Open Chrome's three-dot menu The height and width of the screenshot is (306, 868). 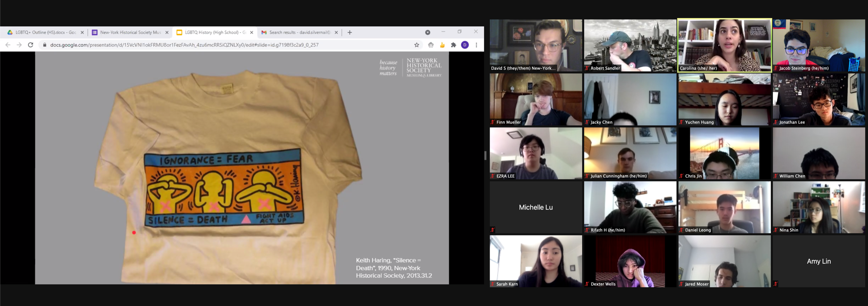pos(476,45)
